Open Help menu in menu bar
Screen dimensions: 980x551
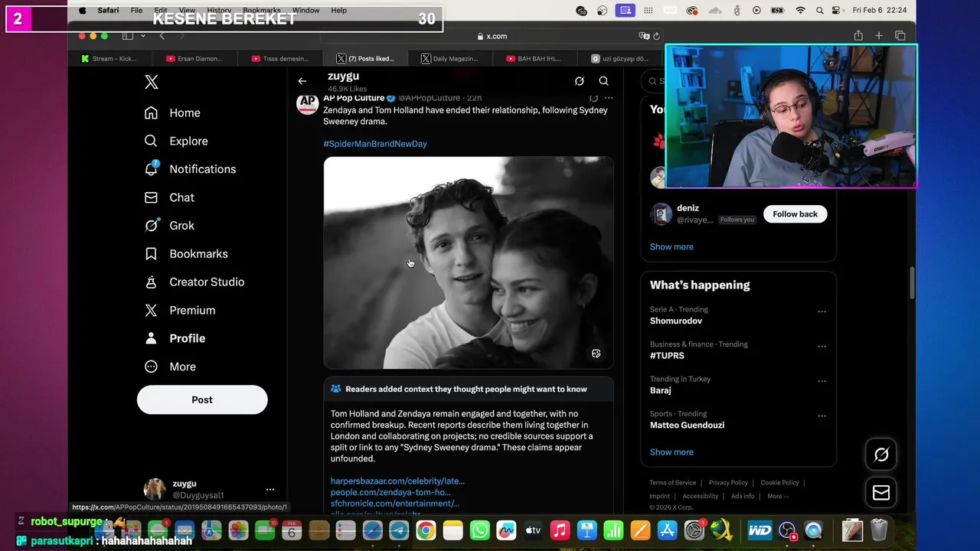pos(339,11)
